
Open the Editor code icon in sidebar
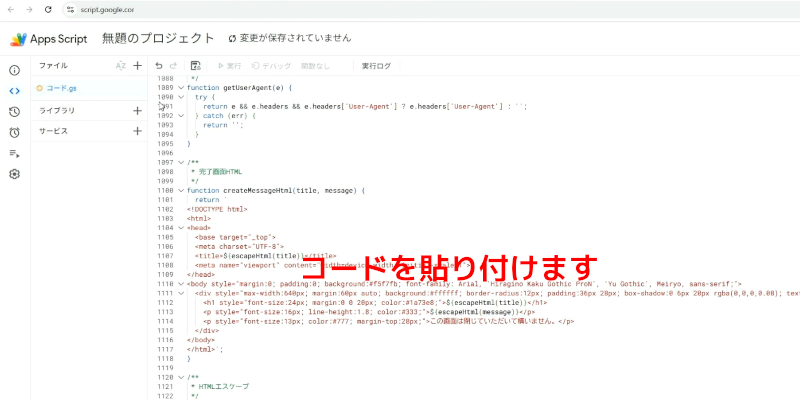(15, 91)
